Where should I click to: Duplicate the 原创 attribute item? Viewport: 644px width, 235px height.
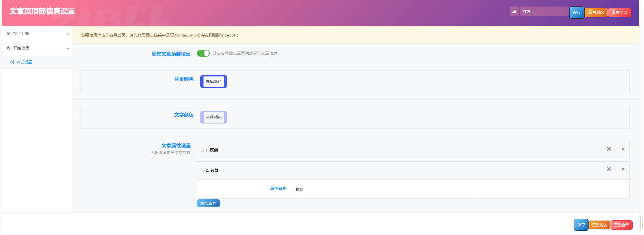616,149
